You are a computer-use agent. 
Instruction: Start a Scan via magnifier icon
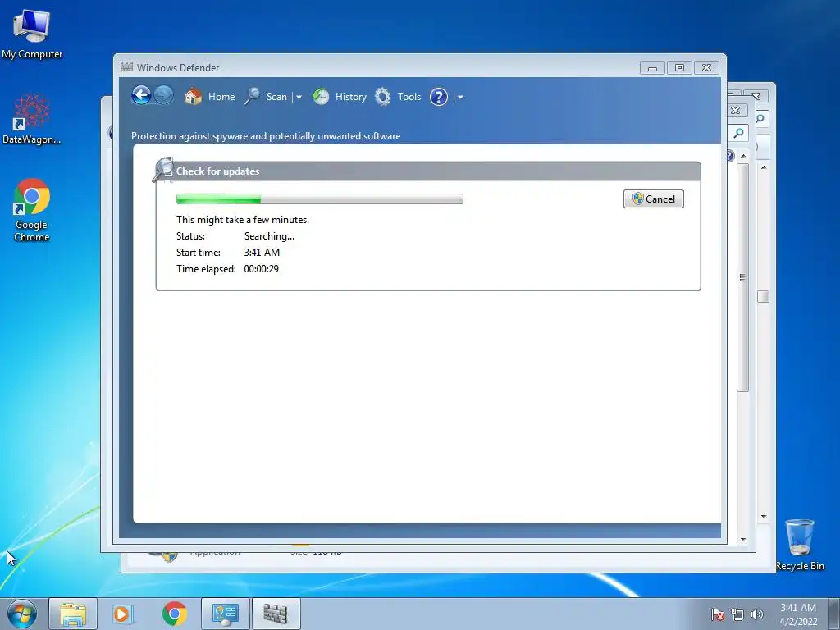(x=253, y=97)
